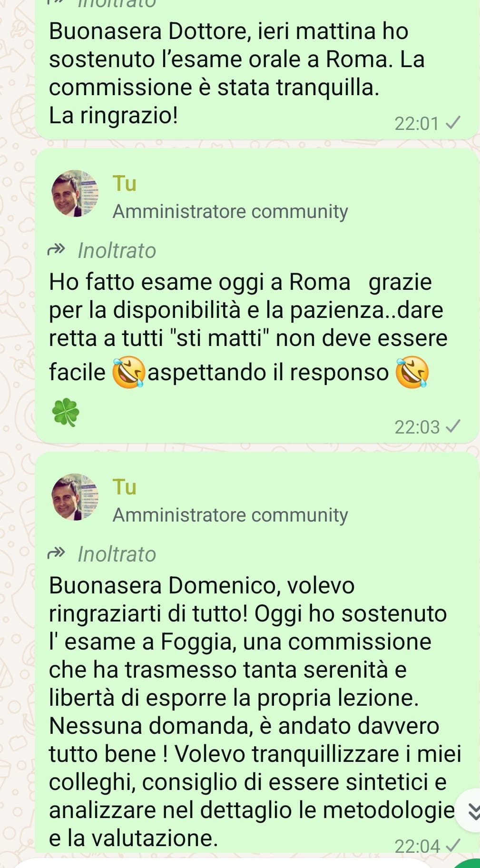480x868 pixels.
Task: Tap 'Amministratore community' label on the Roma message
Action: (x=230, y=212)
